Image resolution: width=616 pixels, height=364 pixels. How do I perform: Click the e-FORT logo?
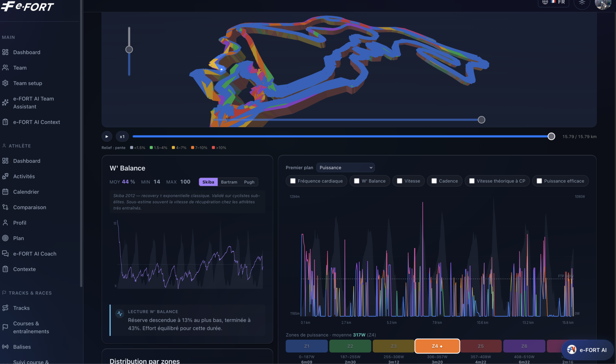coord(27,6)
